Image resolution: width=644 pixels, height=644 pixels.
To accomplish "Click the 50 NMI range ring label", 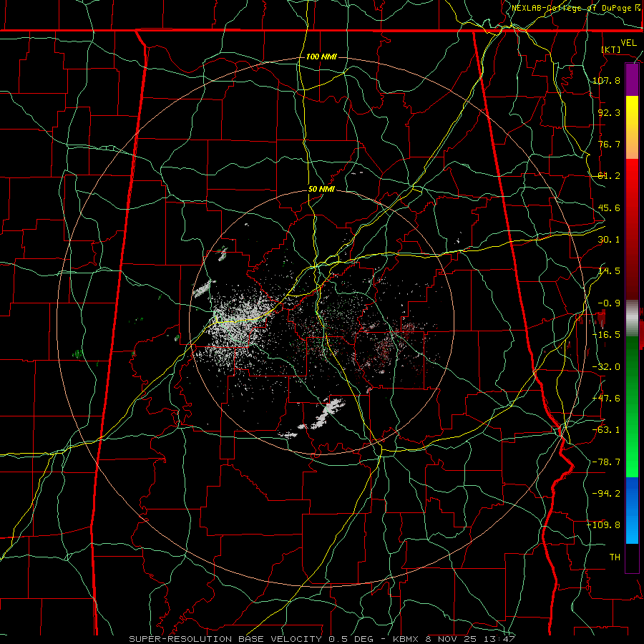I will 321,190.
